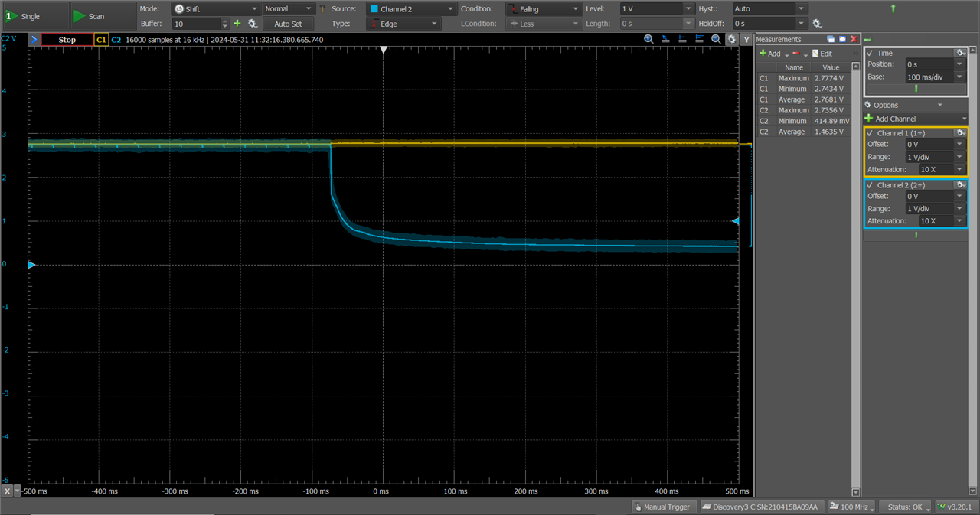The image size is (980, 515).
Task: Click the zoom-out magnifier above the plot
Action: click(x=716, y=39)
